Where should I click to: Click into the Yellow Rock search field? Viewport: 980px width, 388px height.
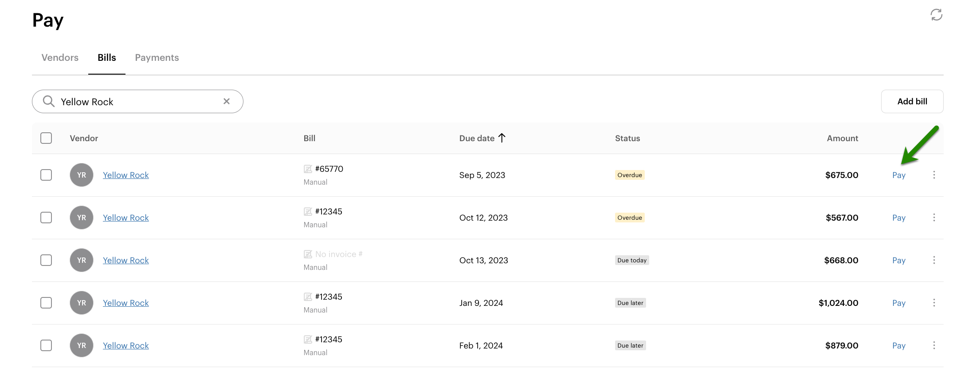coord(137,102)
